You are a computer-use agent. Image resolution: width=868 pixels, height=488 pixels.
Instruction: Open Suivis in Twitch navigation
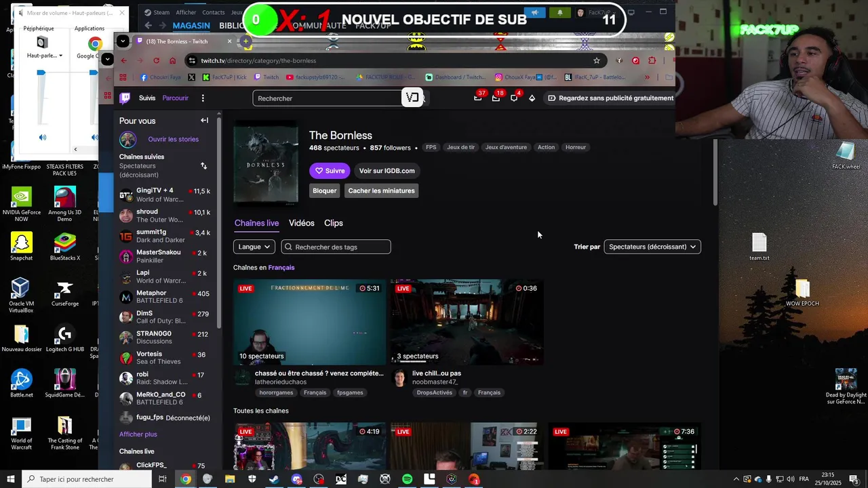point(147,98)
